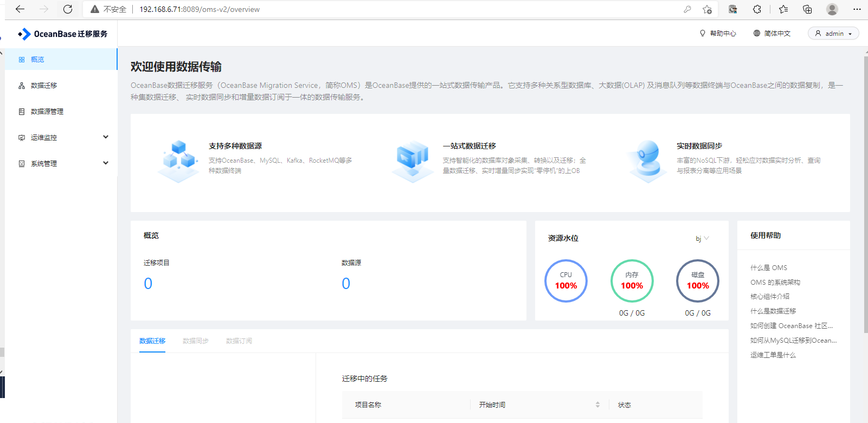This screenshot has width=868, height=423.
Task: Click the OceanBase logo icon
Action: click(x=24, y=34)
